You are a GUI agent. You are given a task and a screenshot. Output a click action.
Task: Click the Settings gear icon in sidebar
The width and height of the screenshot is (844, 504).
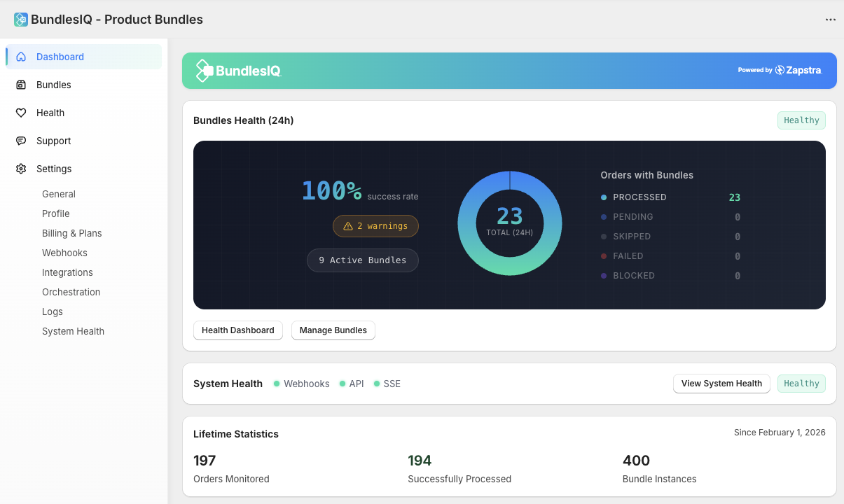point(22,169)
